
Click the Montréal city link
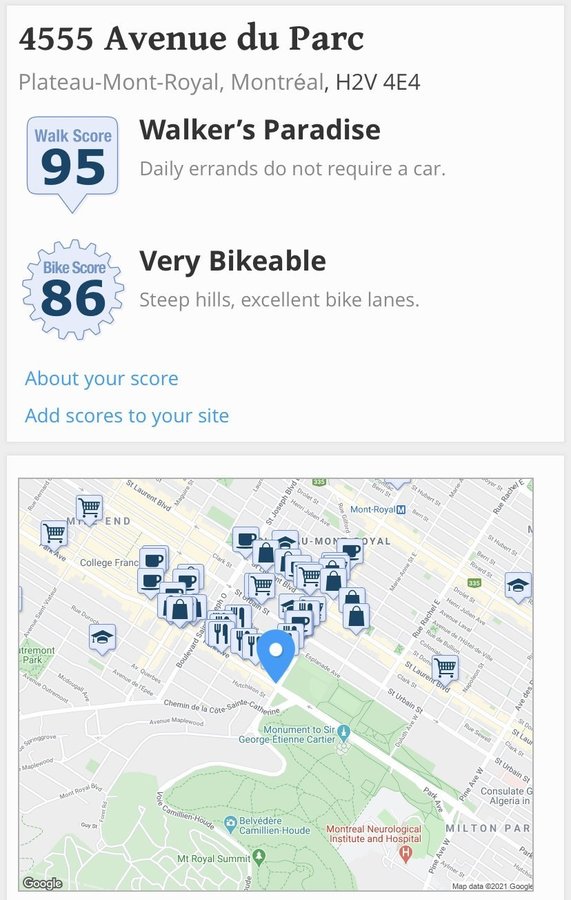pos(277,82)
